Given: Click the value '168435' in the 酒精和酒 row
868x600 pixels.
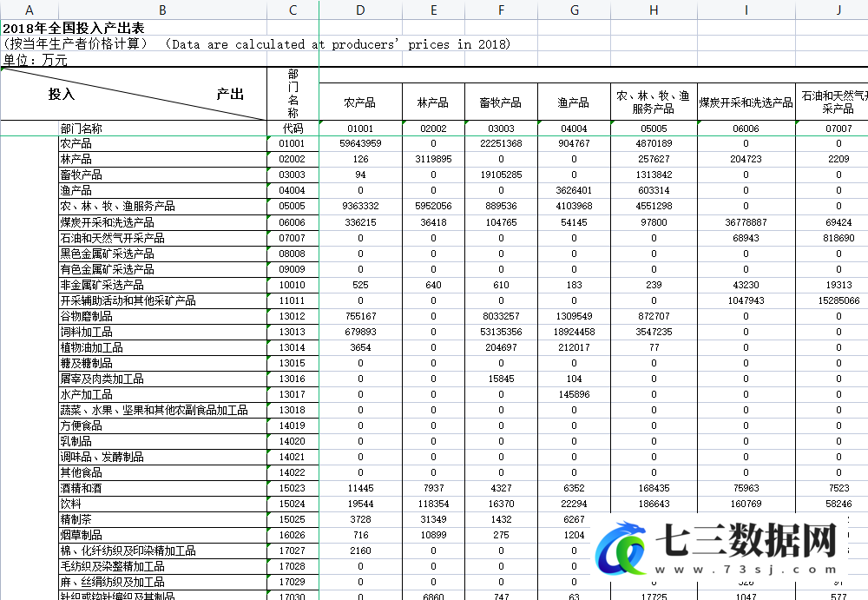Looking at the screenshot, I should point(654,488).
